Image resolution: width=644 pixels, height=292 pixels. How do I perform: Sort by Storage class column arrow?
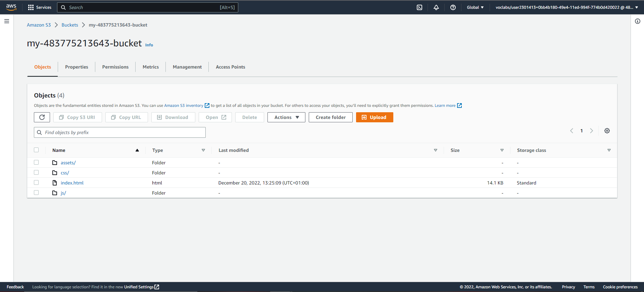[x=609, y=150]
